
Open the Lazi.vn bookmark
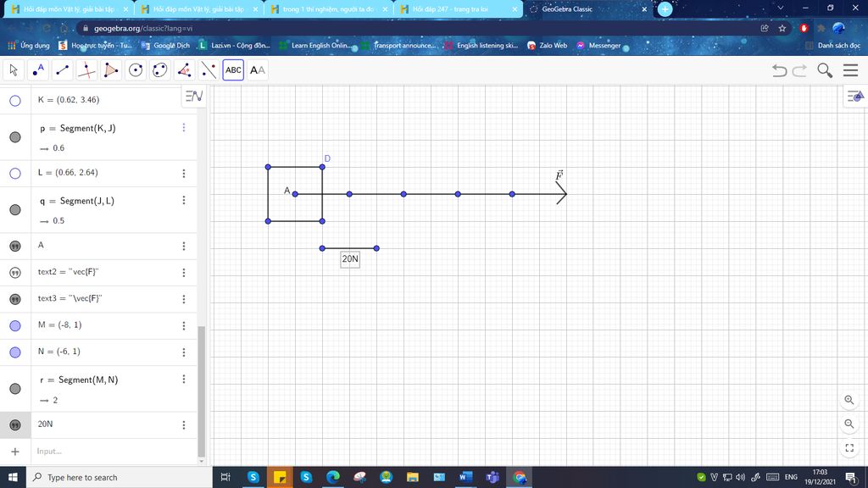234,46
